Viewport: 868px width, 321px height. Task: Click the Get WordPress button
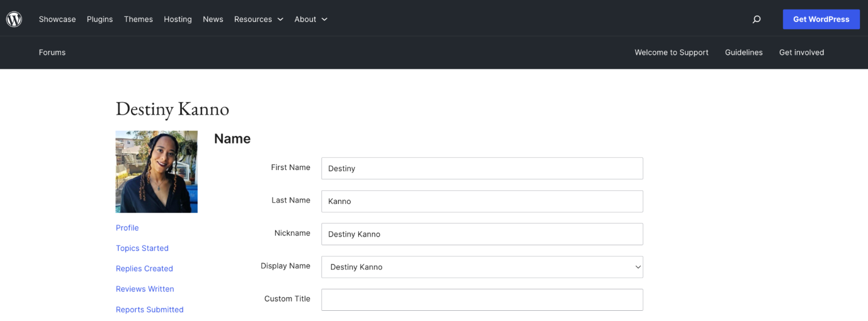point(821,19)
